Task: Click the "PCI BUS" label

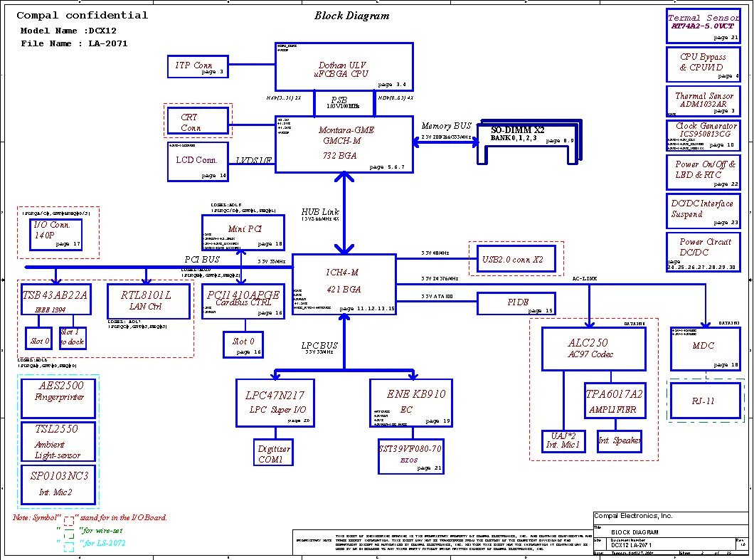Action: [202, 259]
